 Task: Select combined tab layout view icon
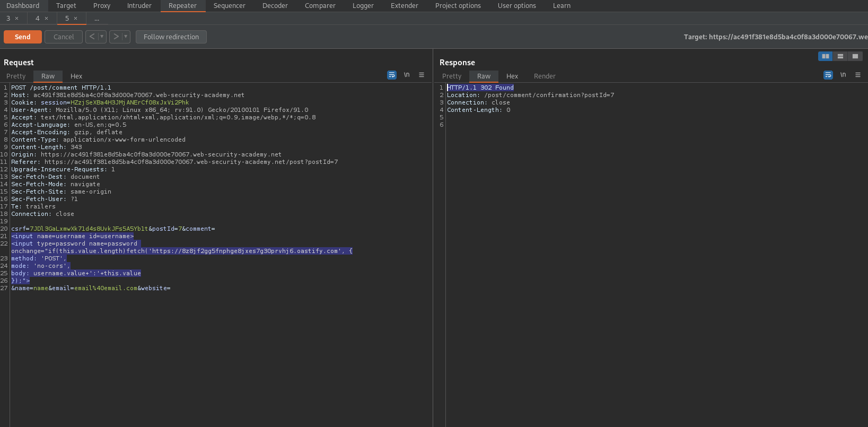click(855, 56)
